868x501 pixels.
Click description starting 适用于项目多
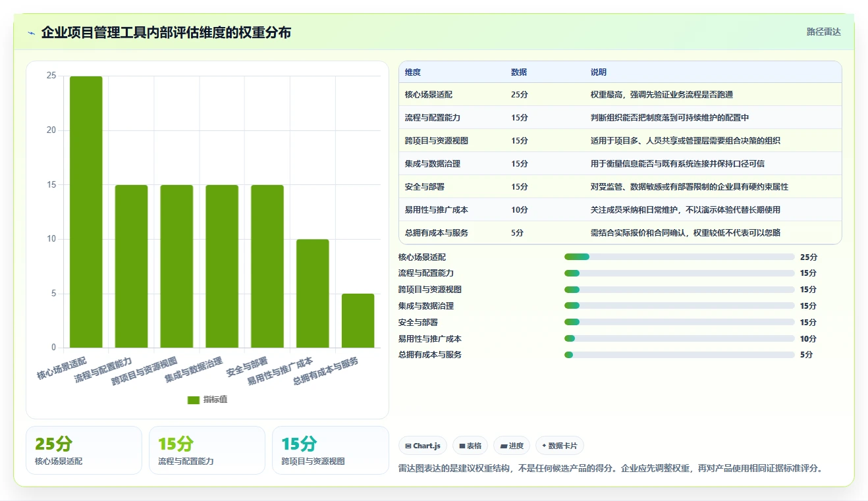(x=686, y=141)
